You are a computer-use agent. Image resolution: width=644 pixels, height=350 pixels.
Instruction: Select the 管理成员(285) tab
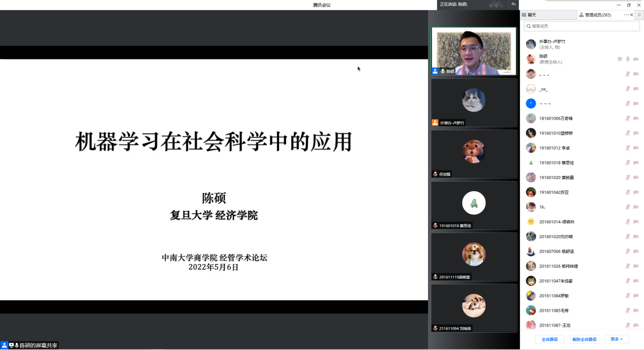click(x=597, y=15)
